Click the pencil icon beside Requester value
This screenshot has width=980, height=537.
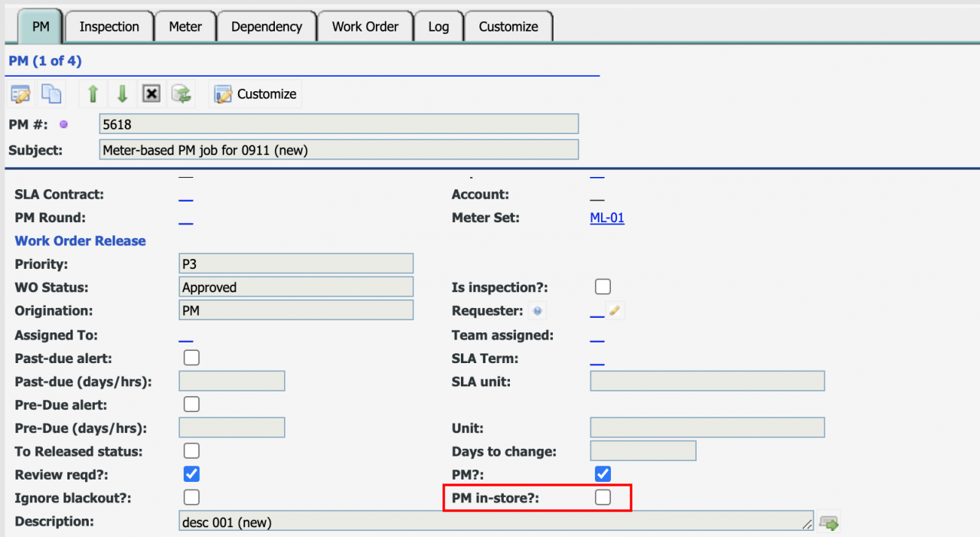[615, 311]
